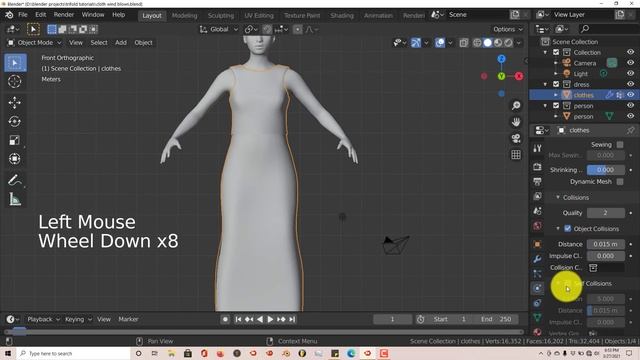
Task: Open Render properties tab
Action: tap(537, 167)
